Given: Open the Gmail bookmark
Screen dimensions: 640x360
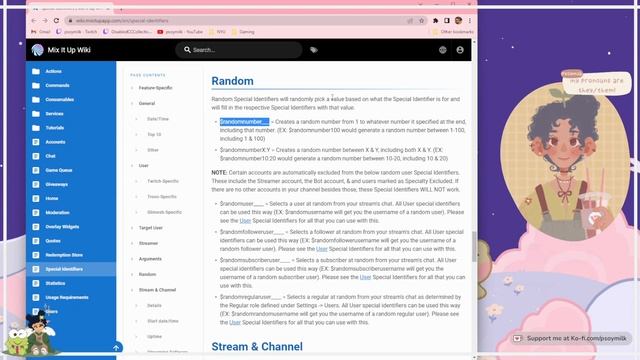Looking at the screenshot, I should click(41, 31).
